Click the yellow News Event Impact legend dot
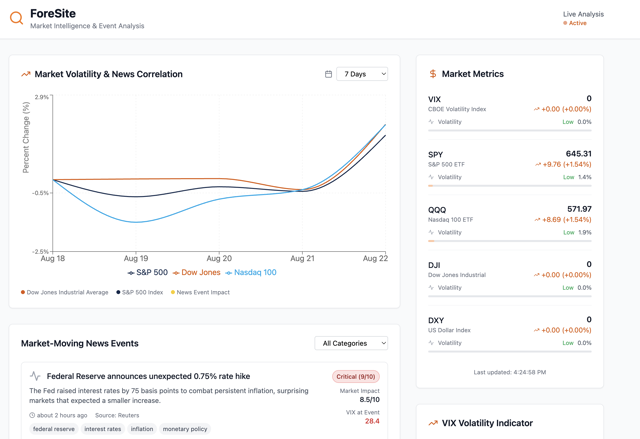This screenshot has width=640, height=439. (x=173, y=292)
